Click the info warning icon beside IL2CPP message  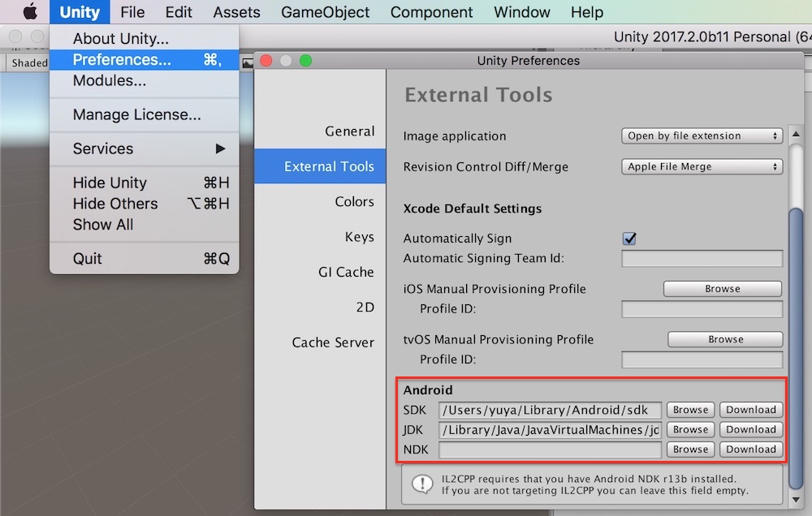click(x=422, y=484)
